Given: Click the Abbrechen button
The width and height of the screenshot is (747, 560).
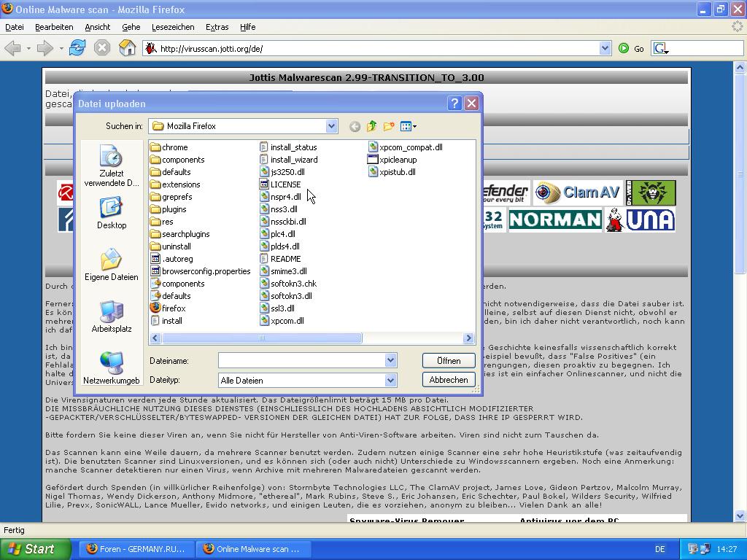Looking at the screenshot, I should tap(448, 380).
